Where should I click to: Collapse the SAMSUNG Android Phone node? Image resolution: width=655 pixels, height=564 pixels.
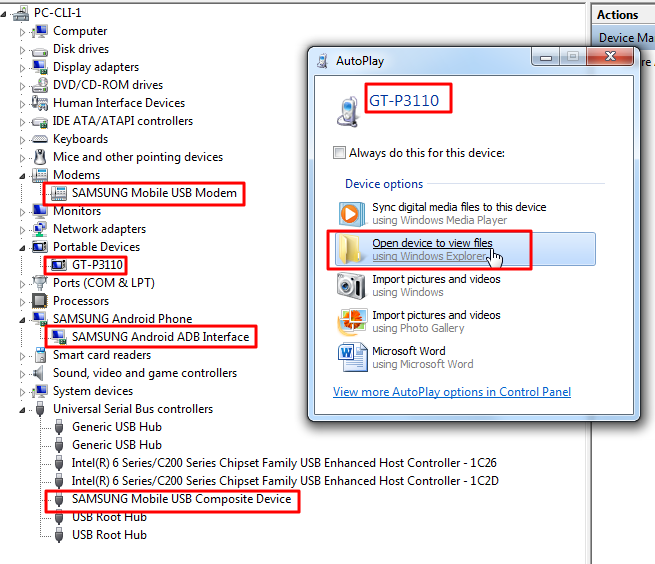[x=22, y=320]
